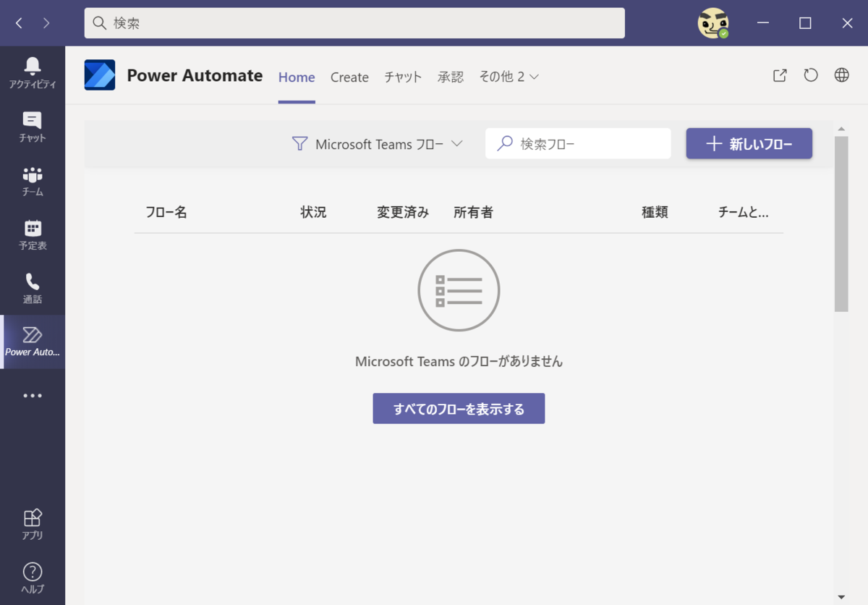Open the Apps (アプリ) store icon
This screenshot has width=868, height=605.
[x=33, y=524]
